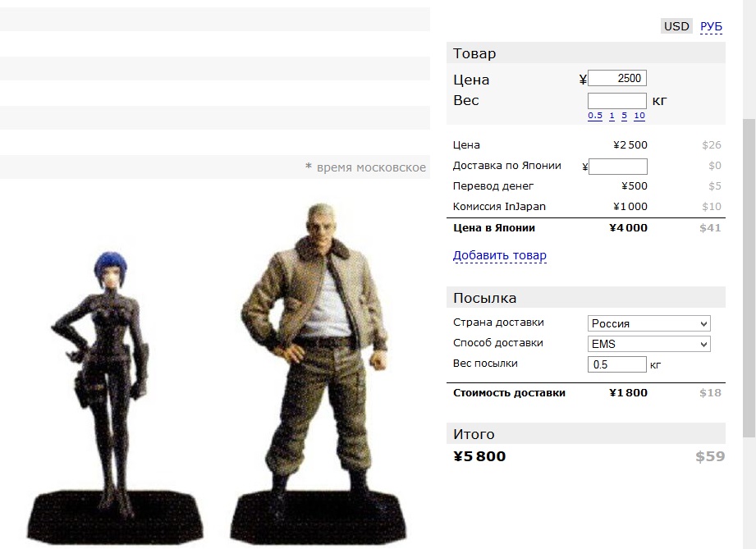Click the Посылка section header
This screenshot has width=756, height=549.
(x=586, y=297)
